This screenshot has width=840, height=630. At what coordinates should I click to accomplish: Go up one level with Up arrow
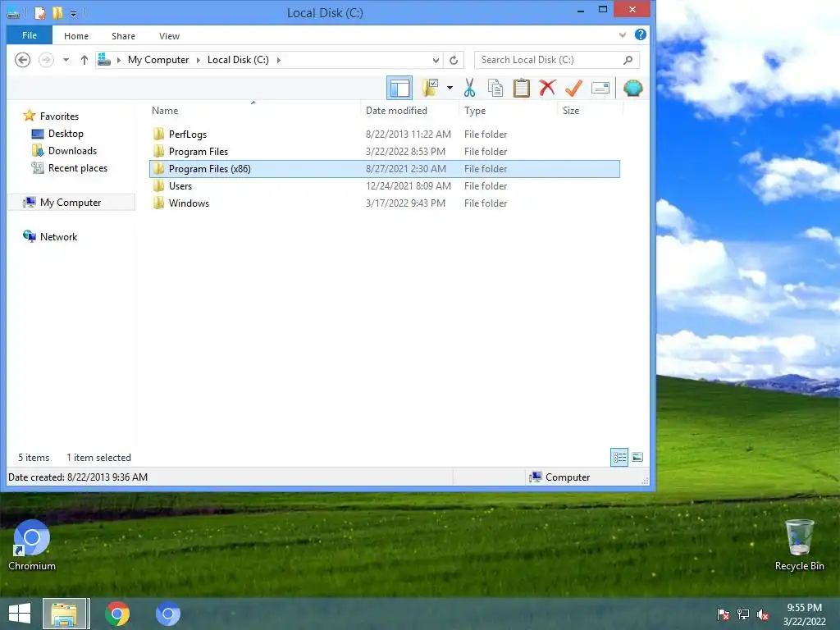[84, 60]
